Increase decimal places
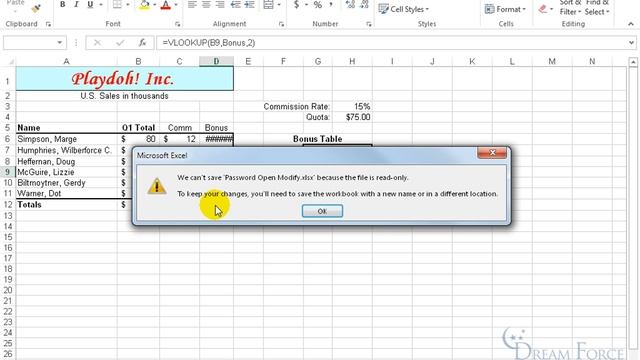 click(x=350, y=4)
